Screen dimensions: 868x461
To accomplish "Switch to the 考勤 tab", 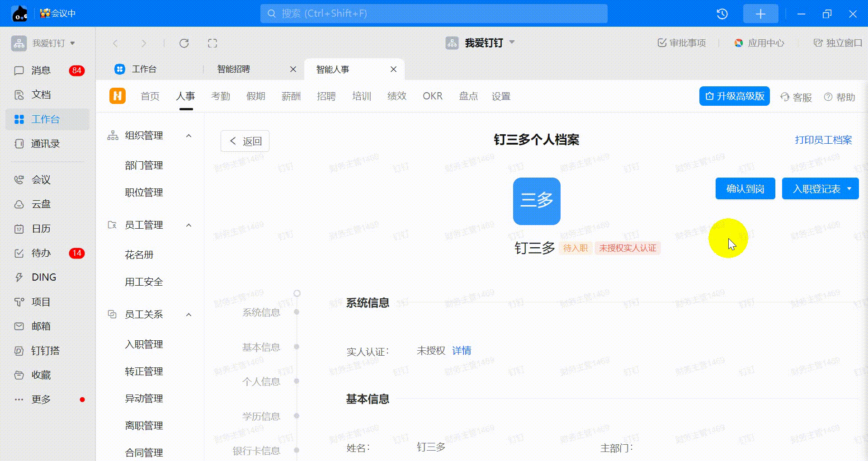I will [x=221, y=96].
